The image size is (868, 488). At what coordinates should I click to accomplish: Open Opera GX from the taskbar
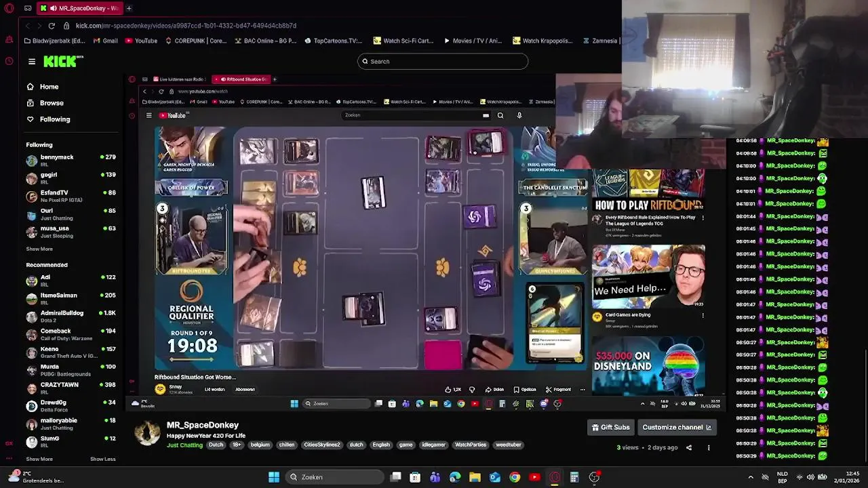(555, 477)
